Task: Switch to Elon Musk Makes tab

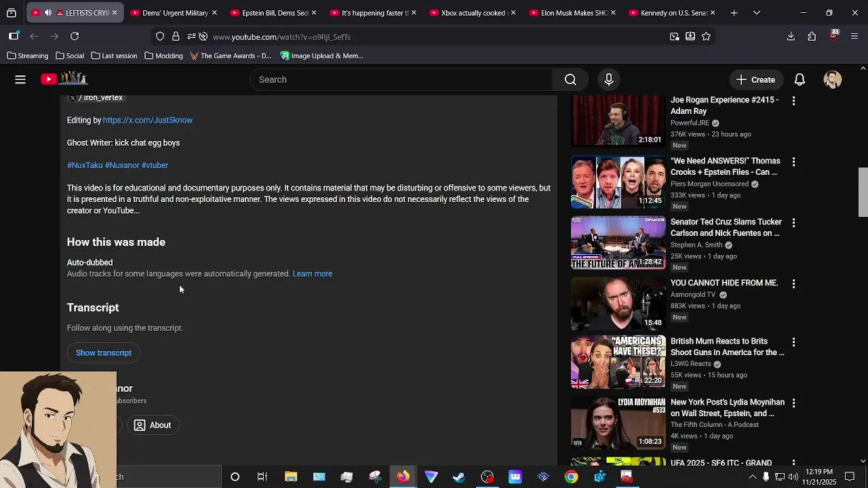Action: [x=573, y=12]
